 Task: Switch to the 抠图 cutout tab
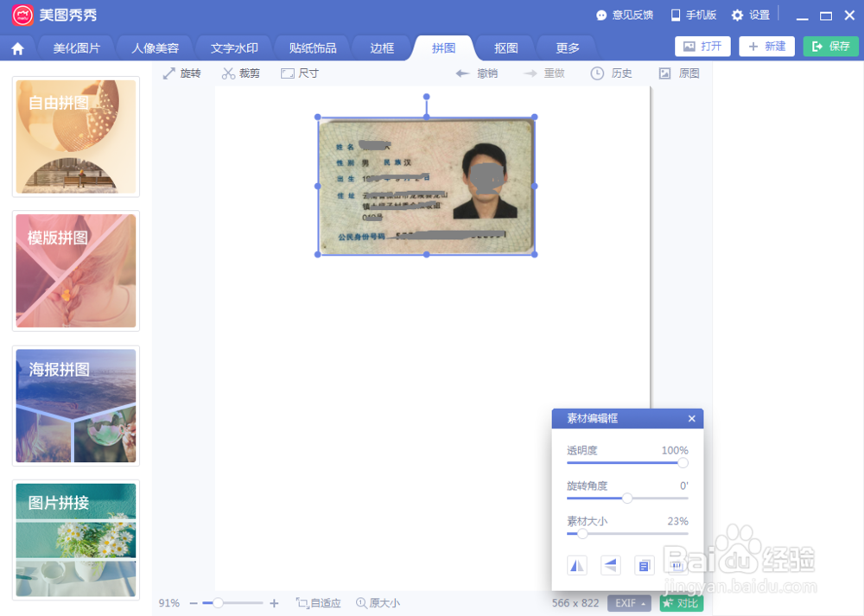[x=505, y=48]
